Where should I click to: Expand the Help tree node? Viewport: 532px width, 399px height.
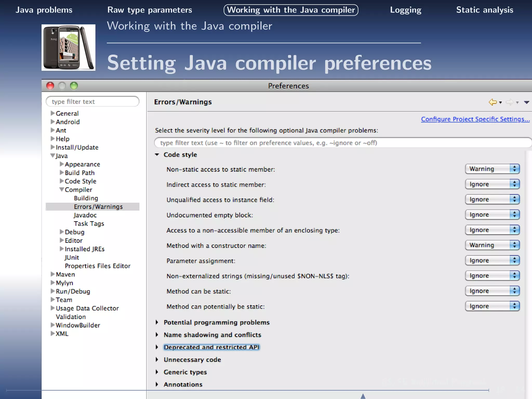tap(53, 139)
